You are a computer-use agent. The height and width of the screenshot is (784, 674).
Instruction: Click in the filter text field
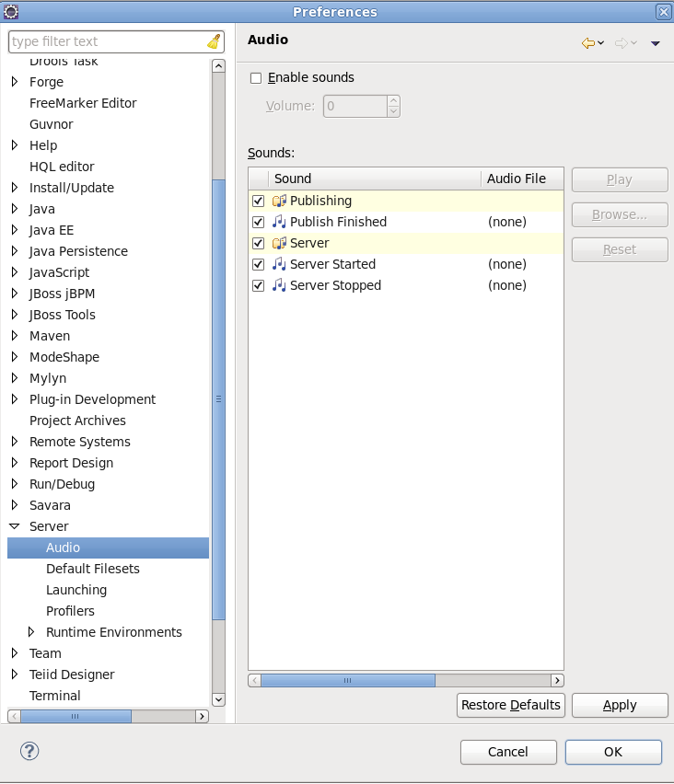pyautogui.click(x=106, y=41)
